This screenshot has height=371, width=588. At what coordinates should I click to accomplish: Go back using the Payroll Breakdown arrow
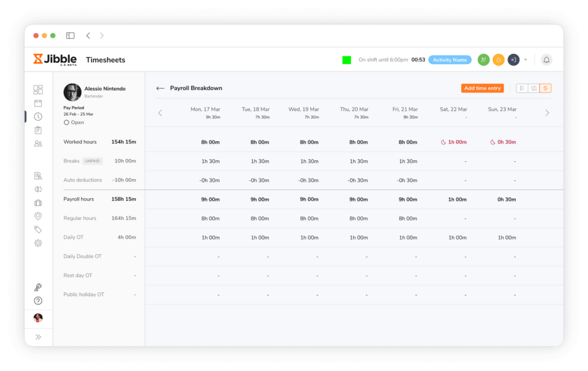point(160,88)
